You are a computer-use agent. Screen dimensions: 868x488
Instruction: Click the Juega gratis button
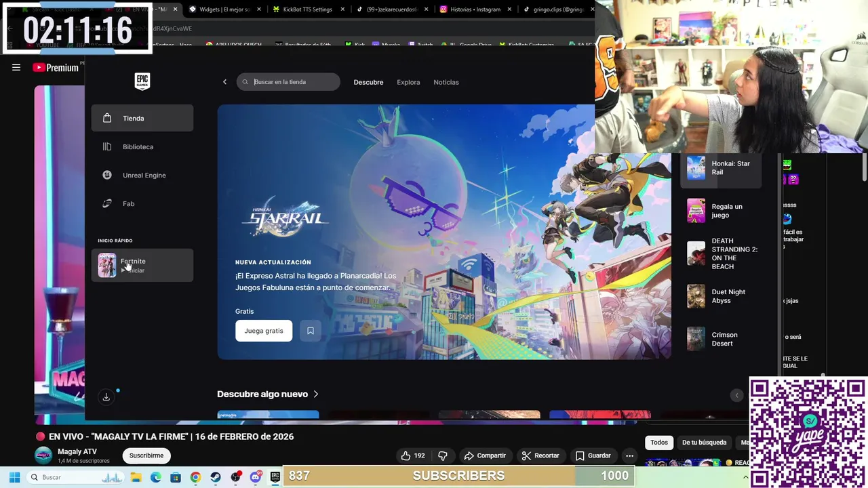(x=264, y=331)
